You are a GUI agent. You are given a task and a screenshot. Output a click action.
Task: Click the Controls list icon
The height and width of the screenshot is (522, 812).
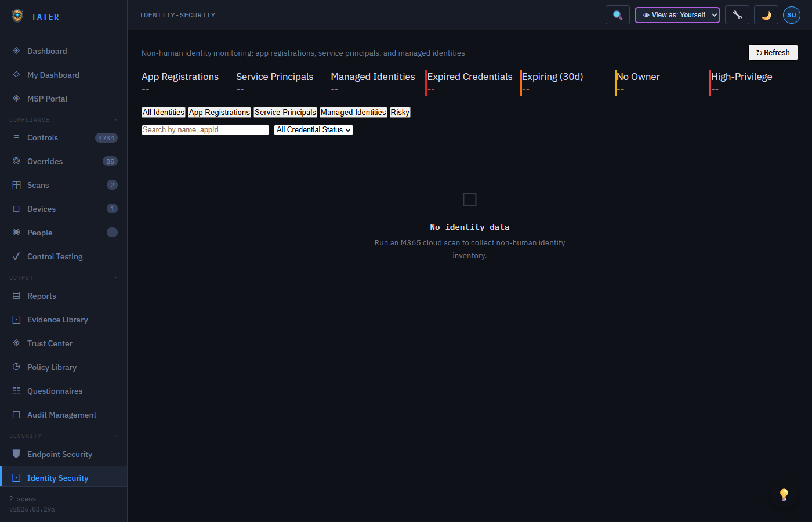[x=16, y=138]
